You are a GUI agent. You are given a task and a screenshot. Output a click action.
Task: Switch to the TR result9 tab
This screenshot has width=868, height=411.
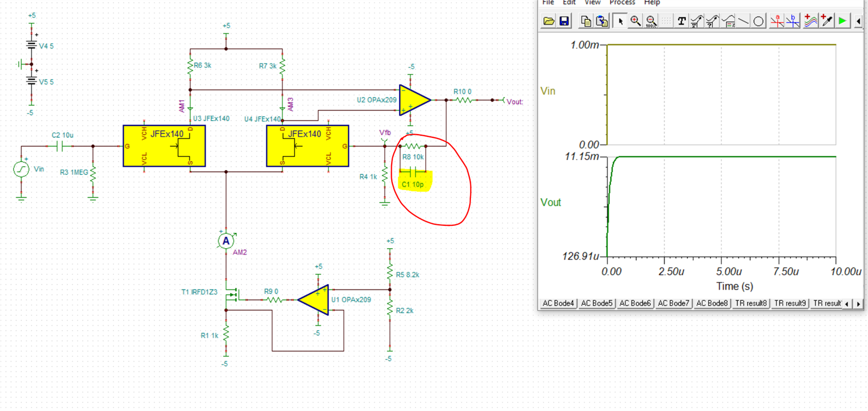click(x=790, y=303)
